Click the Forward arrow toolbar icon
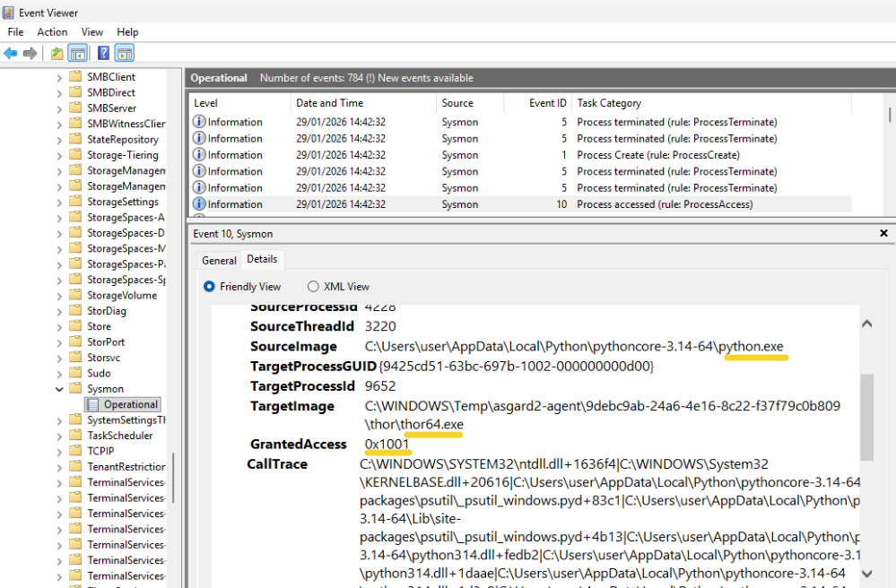Viewport: 896px width, 588px height. [30, 54]
